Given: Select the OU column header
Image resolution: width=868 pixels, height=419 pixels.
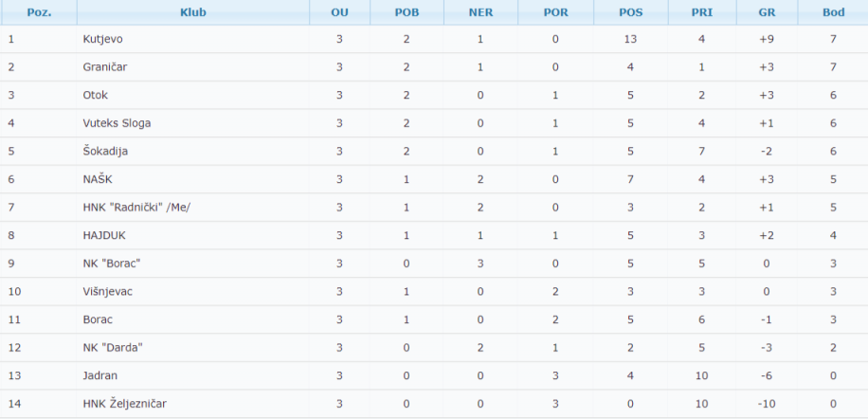Looking at the screenshot, I should [x=339, y=12].
